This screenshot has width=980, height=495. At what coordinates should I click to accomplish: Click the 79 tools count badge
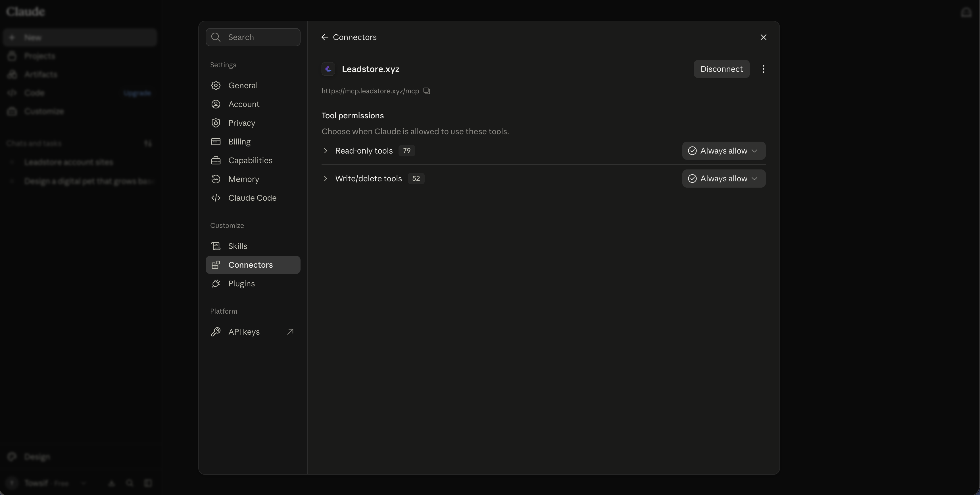[406, 150]
